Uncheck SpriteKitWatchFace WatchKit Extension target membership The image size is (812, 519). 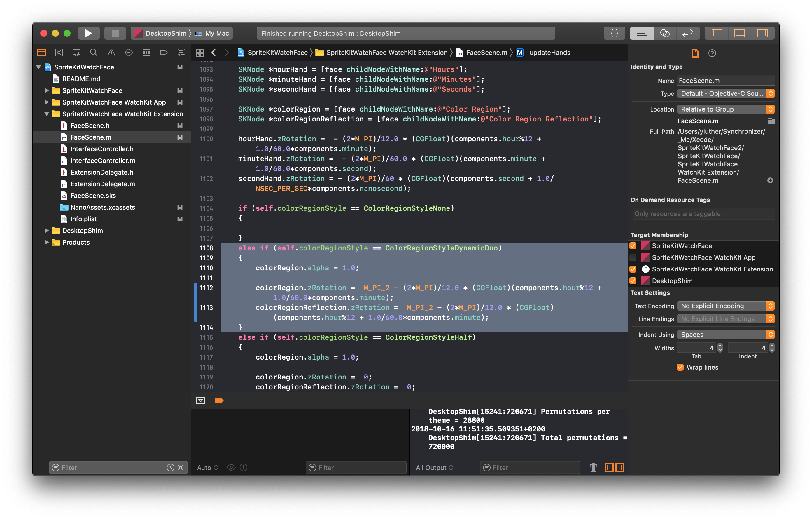[x=633, y=269]
